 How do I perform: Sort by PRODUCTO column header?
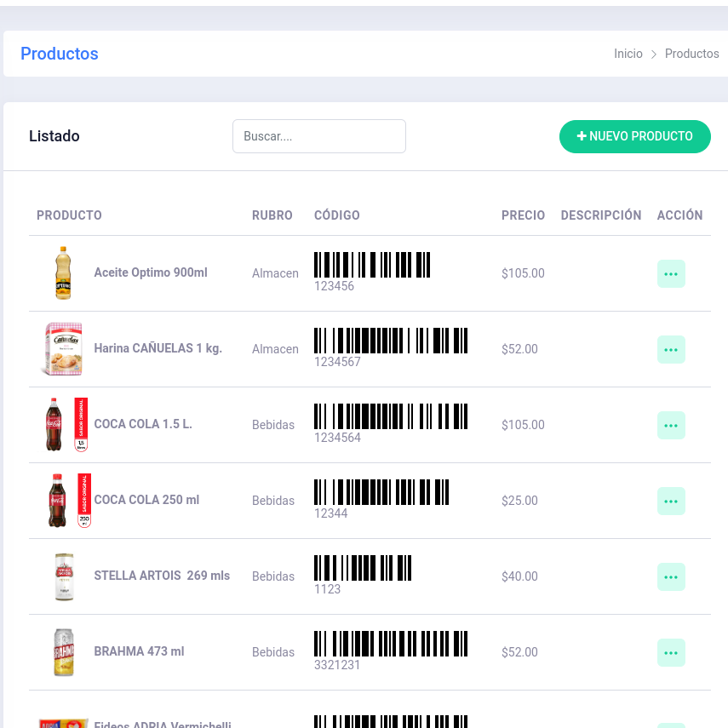(x=69, y=215)
